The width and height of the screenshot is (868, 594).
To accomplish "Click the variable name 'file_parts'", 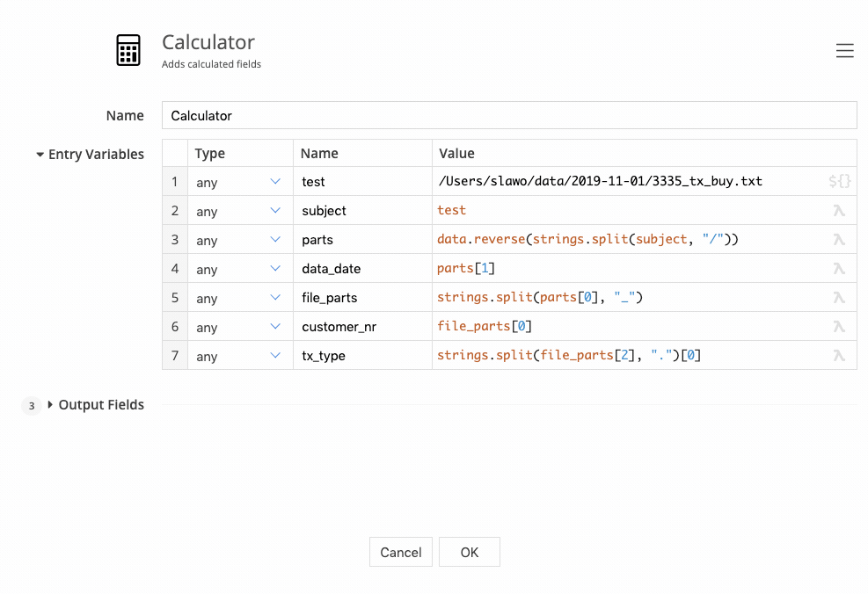I will [x=330, y=298].
